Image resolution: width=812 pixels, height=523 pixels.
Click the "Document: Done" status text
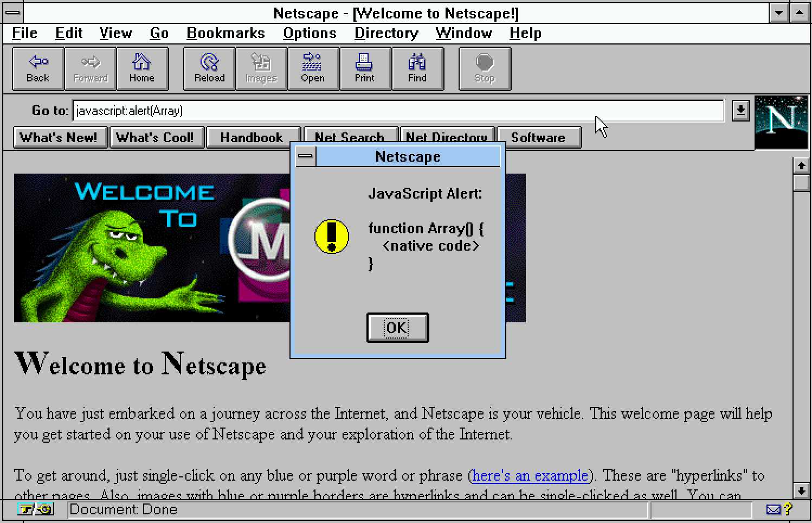(x=124, y=509)
